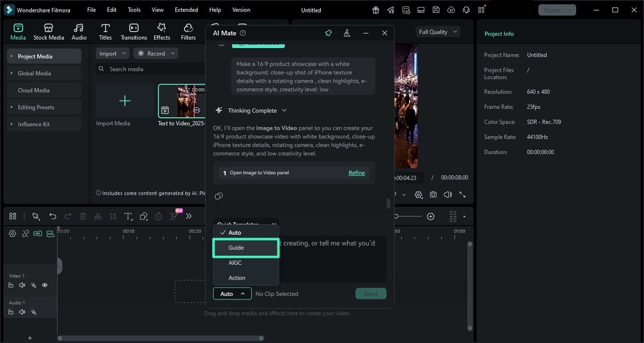Show more timeline tools with double chevron
Image resolution: width=644 pixels, height=343 pixels.
(x=189, y=216)
